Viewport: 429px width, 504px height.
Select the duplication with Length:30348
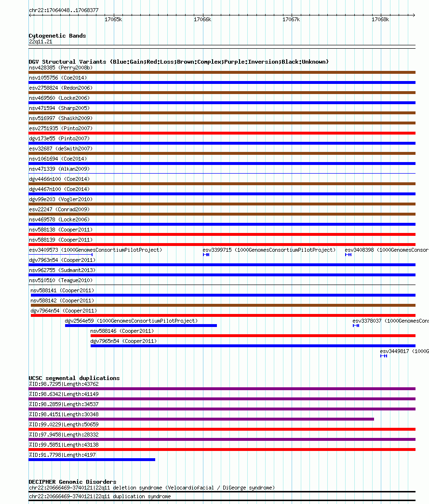(201, 419)
